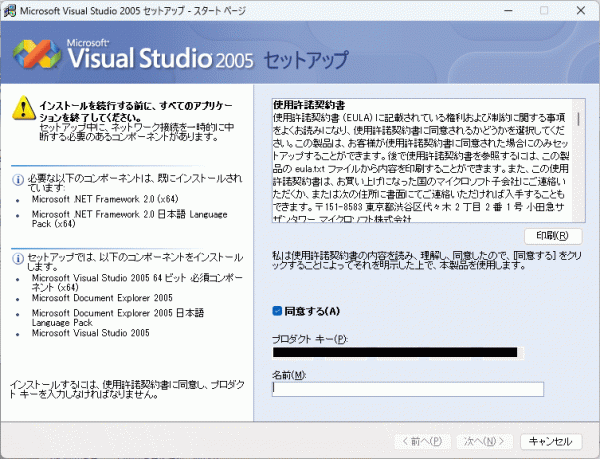Click the キャンセル button
Screen dimensions: 600x459
coord(551,441)
